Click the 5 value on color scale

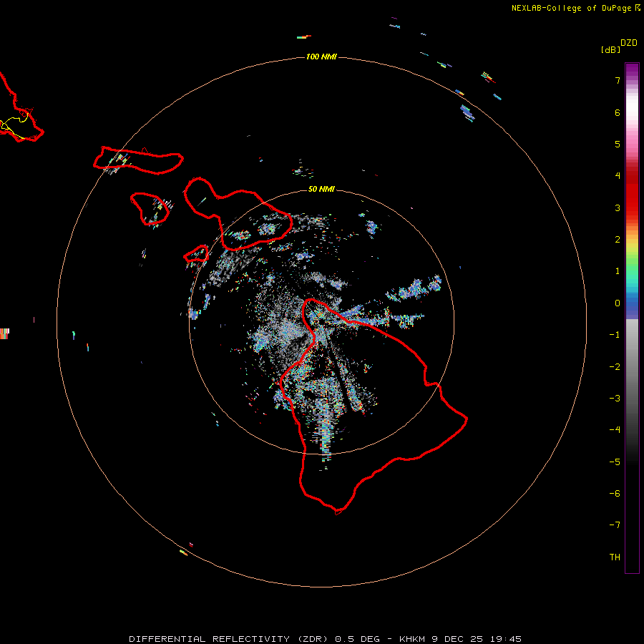point(618,144)
